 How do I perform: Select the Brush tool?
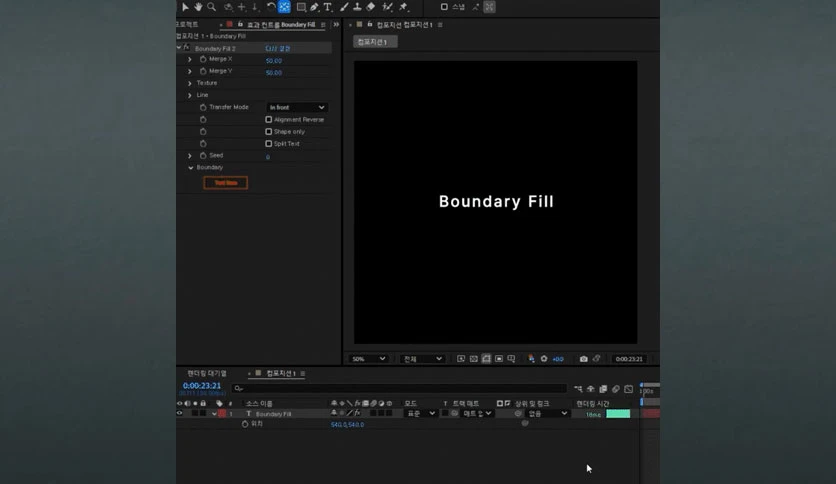click(344, 7)
